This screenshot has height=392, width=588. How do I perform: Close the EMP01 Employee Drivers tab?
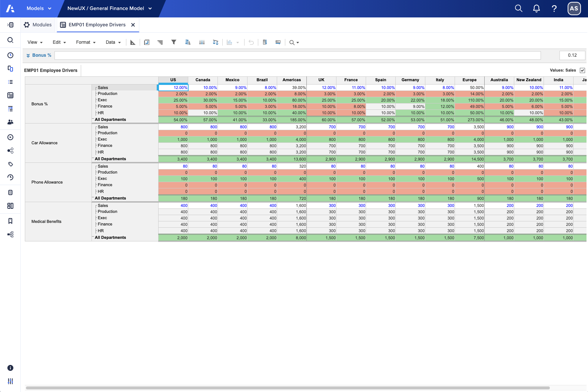(x=133, y=25)
